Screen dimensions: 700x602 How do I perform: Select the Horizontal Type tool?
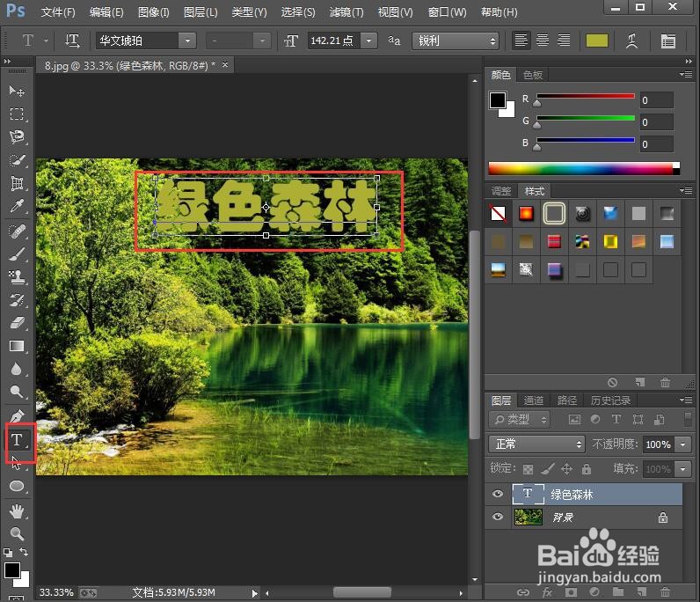click(x=17, y=440)
